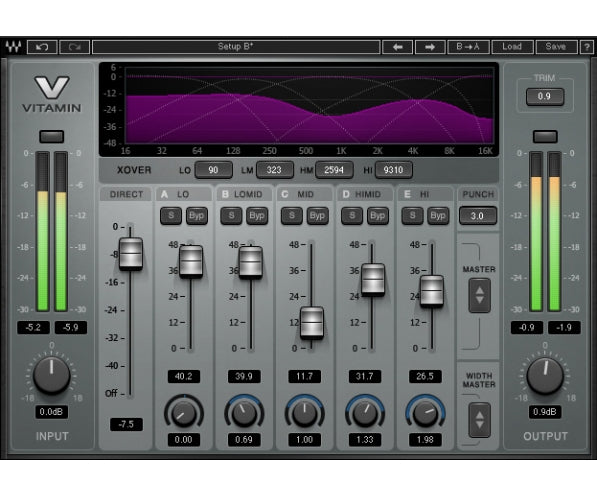Solo band A LO
The width and height of the screenshot is (597, 497).
pos(171,216)
